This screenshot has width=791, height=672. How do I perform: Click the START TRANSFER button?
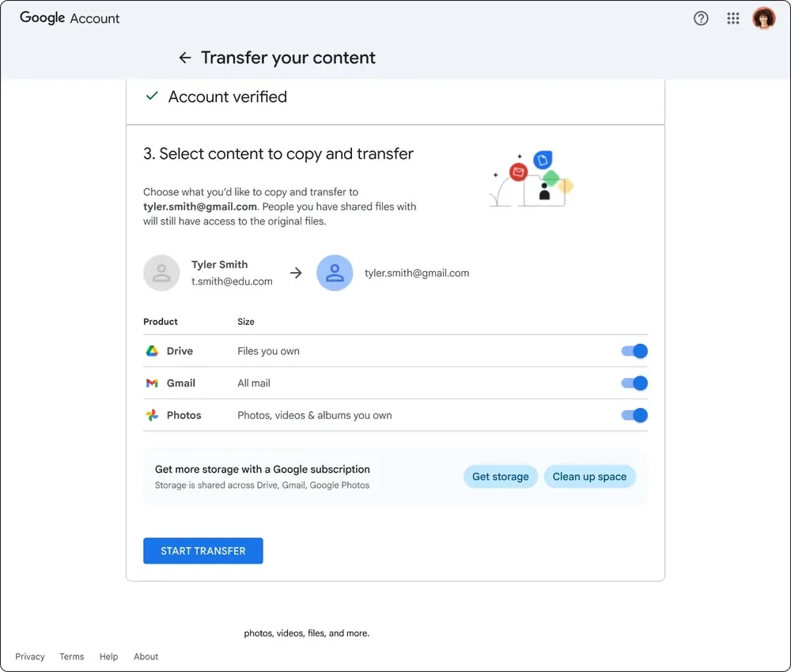tap(202, 550)
